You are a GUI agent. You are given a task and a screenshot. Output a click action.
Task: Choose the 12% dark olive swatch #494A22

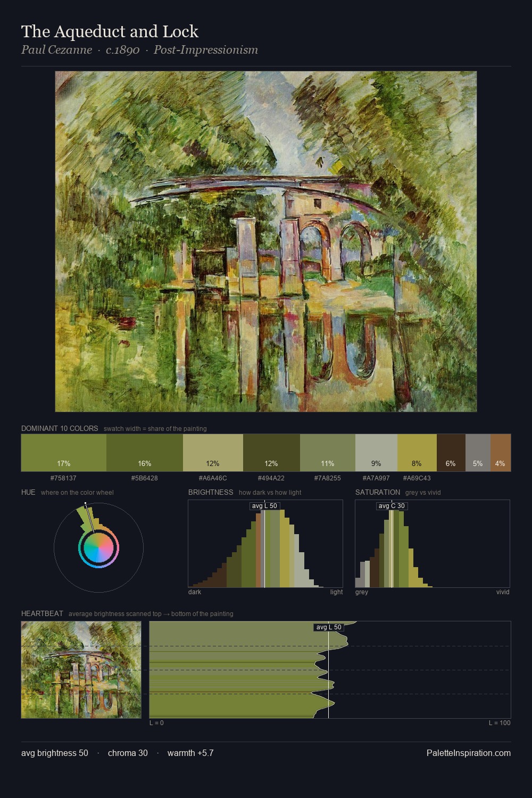271,453
